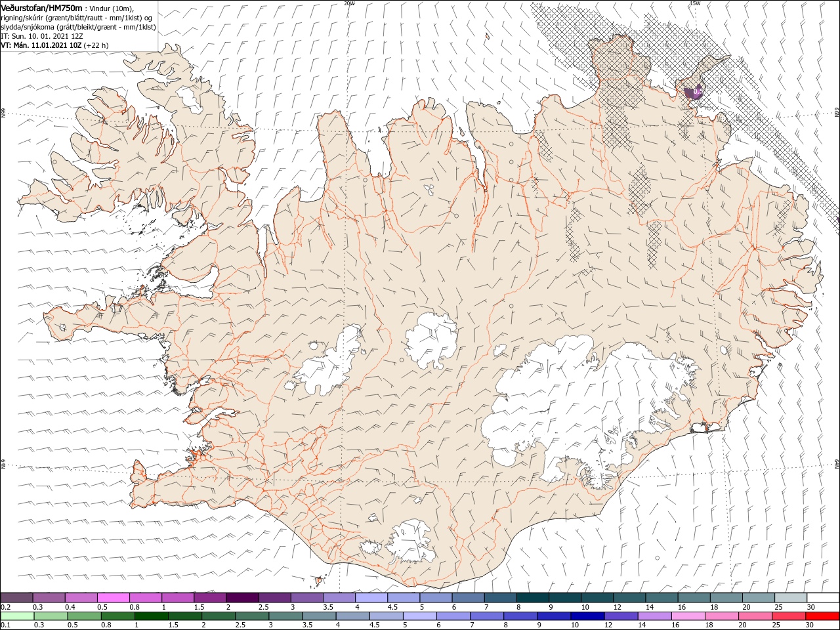Select the dark teal upper swatch labeled 8
840x630 pixels.
pos(533,597)
